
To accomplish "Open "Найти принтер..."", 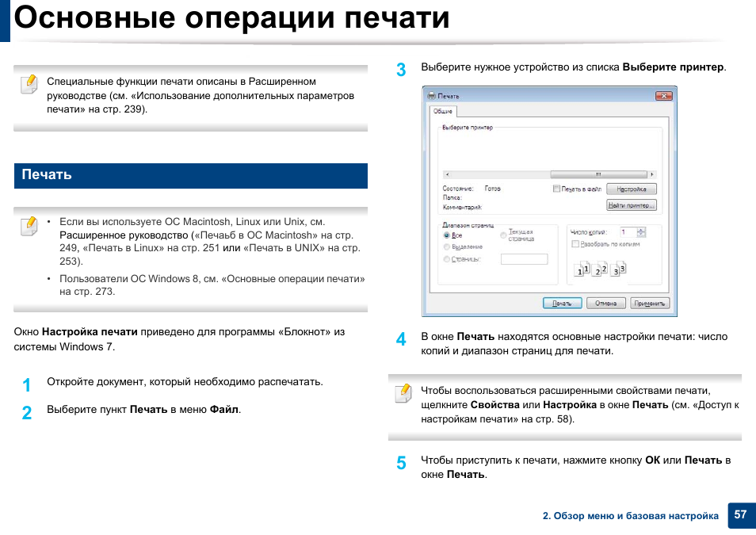I will point(631,205).
